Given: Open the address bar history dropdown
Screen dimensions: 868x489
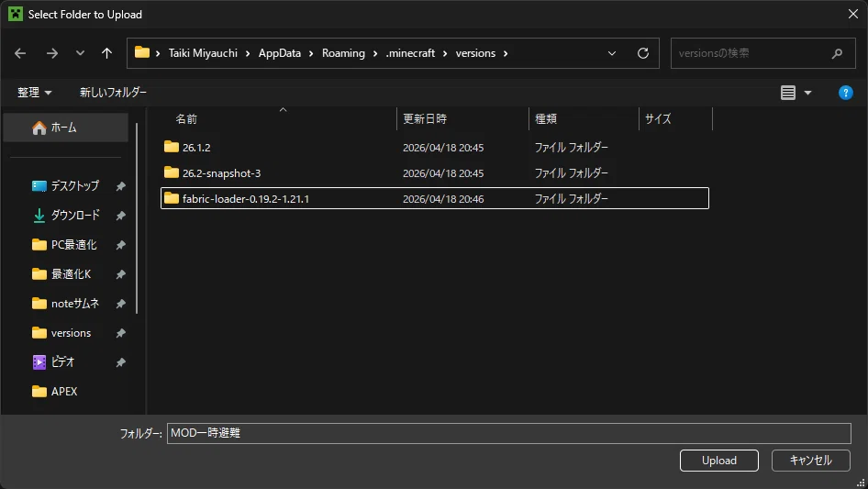Looking at the screenshot, I should tap(612, 53).
